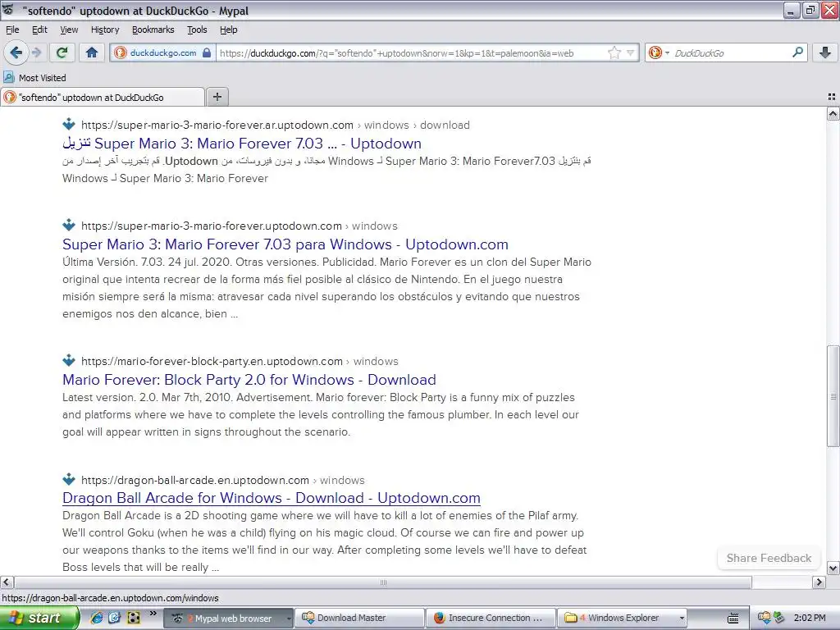This screenshot has width=840, height=630.
Task: Expand the Windows Explorer taskbar group arrow
Action: 682,619
